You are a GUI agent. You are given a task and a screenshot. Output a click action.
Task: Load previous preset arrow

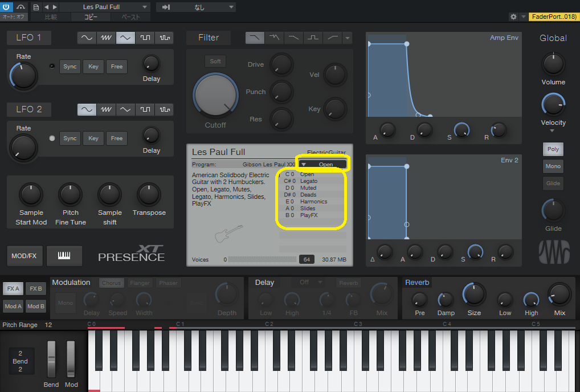click(46, 7)
